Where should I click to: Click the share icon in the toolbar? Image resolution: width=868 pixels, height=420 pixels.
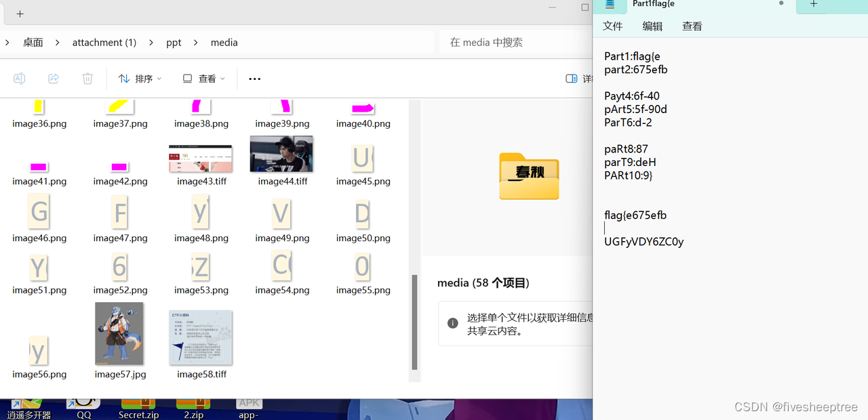pos(53,78)
